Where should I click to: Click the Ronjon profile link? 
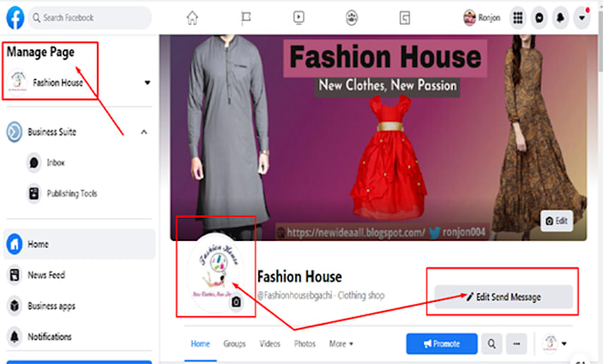click(482, 18)
